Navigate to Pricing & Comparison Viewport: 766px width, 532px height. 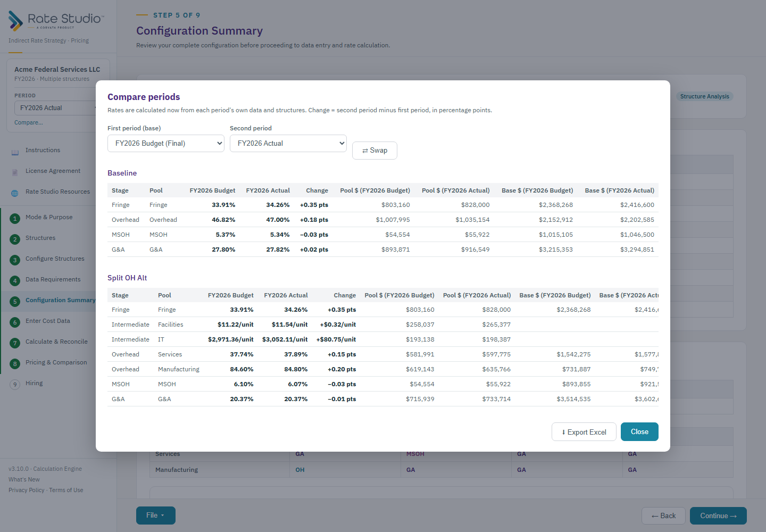(x=56, y=363)
